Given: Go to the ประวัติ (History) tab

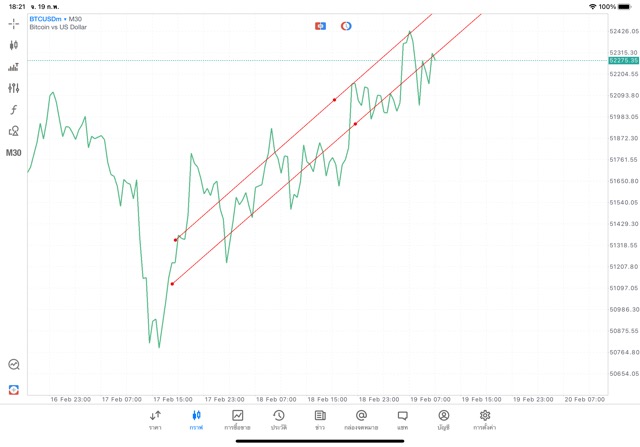Looking at the screenshot, I should pos(279,420).
